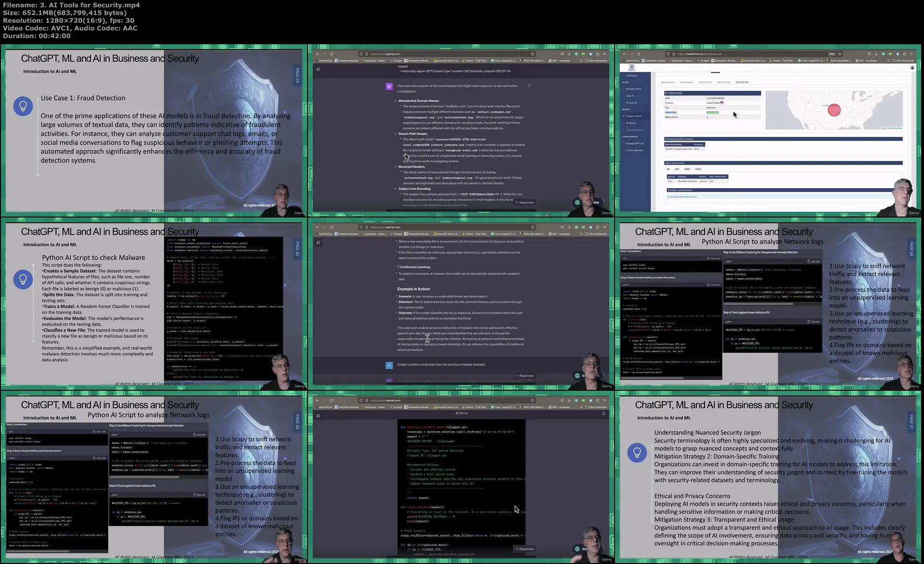Select Domain Search in Hakdefnet sidebar
924x564 pixels.
point(633,116)
